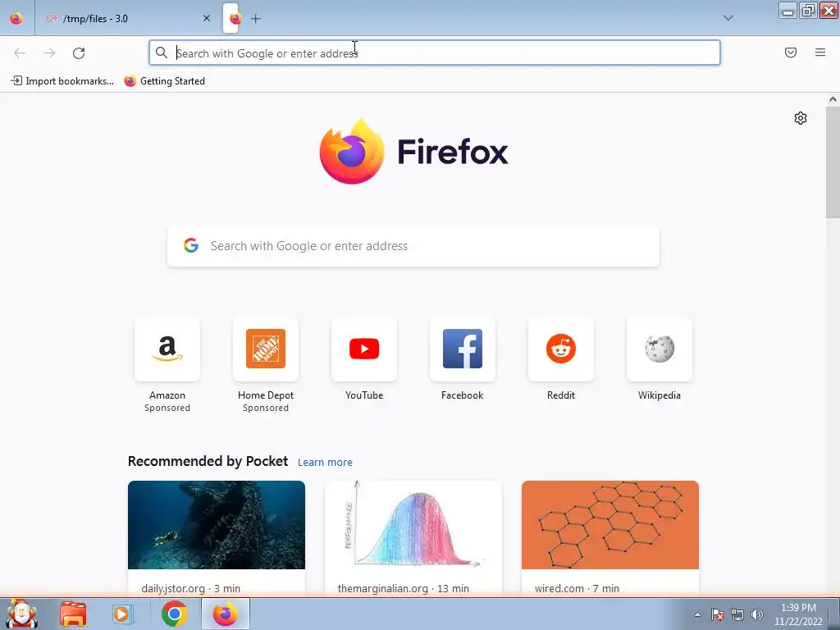Click the Learn more Pocket link
The image size is (840, 630).
point(325,463)
